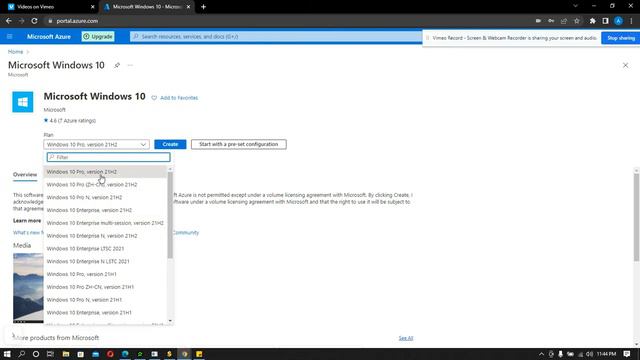Select Windows 10 Enterprise, version 21H1

105,313
